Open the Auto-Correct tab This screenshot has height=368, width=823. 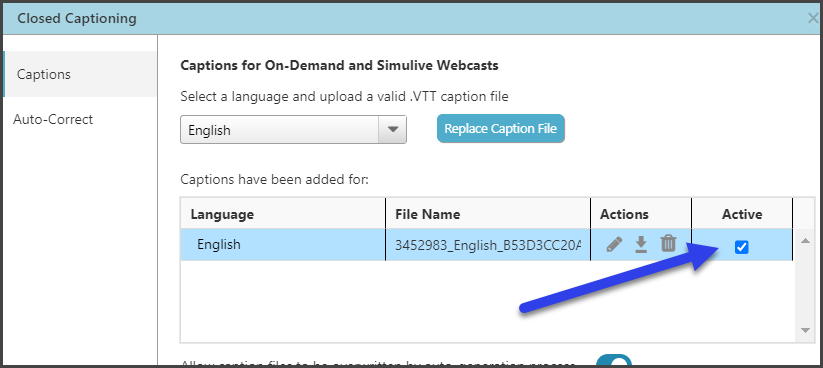coord(53,119)
